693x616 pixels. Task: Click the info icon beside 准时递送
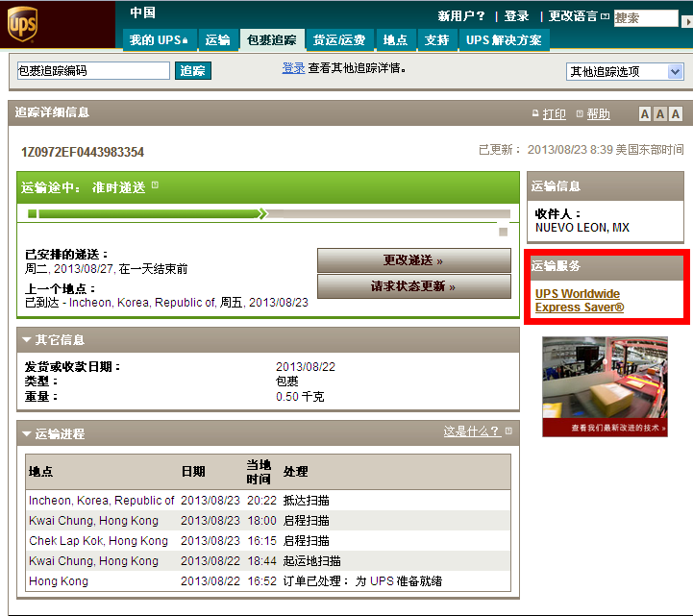[155, 185]
